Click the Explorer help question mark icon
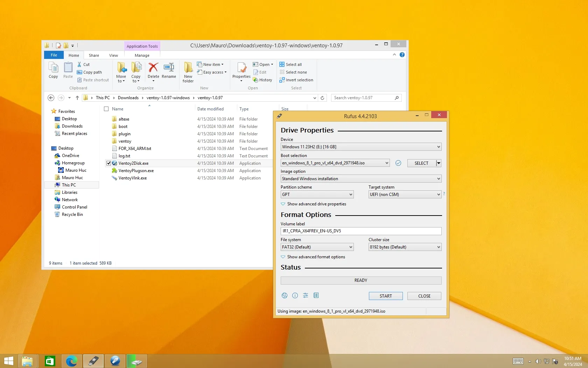The width and height of the screenshot is (588, 368). 402,55
